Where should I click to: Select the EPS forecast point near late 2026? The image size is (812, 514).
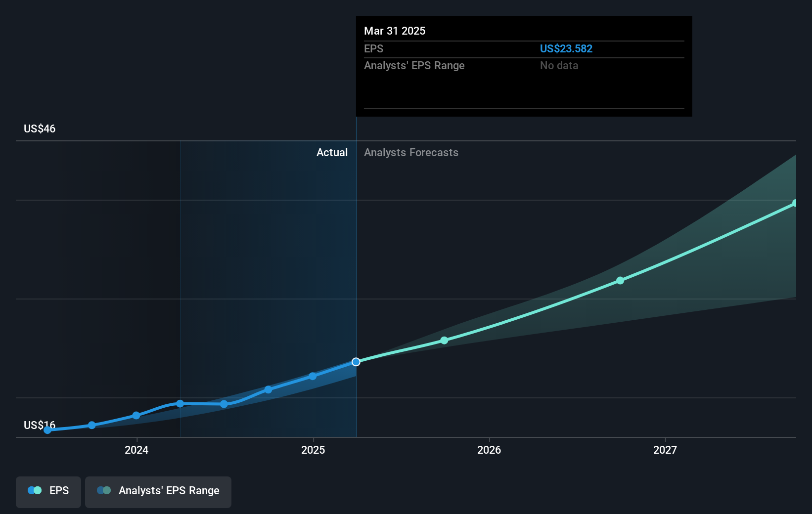click(x=620, y=281)
